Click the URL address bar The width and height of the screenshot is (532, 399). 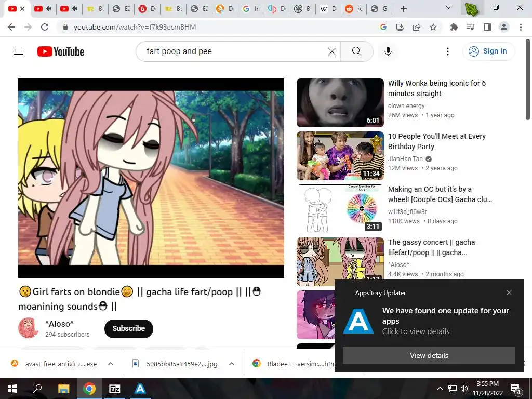point(217,27)
